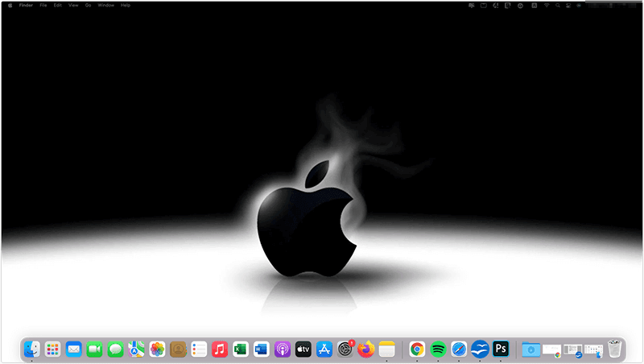Launch Firefox browser from Dock
Screen dimensions: 644x364
[366, 349]
